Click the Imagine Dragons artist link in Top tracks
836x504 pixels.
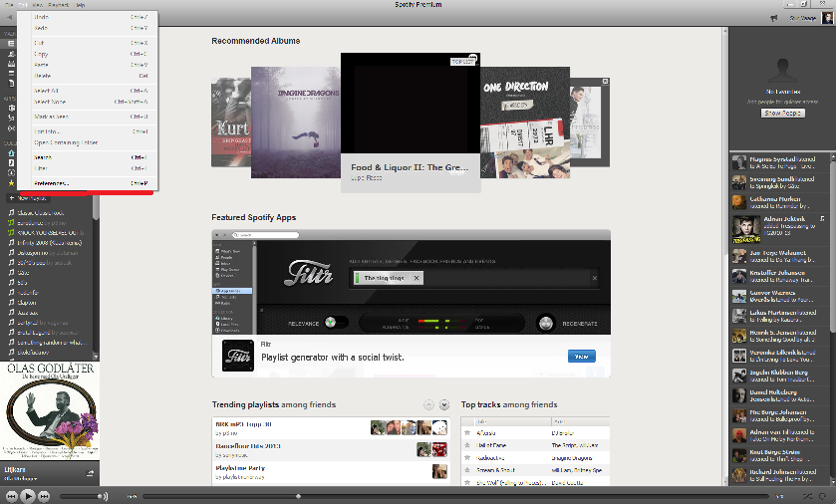(x=572, y=458)
